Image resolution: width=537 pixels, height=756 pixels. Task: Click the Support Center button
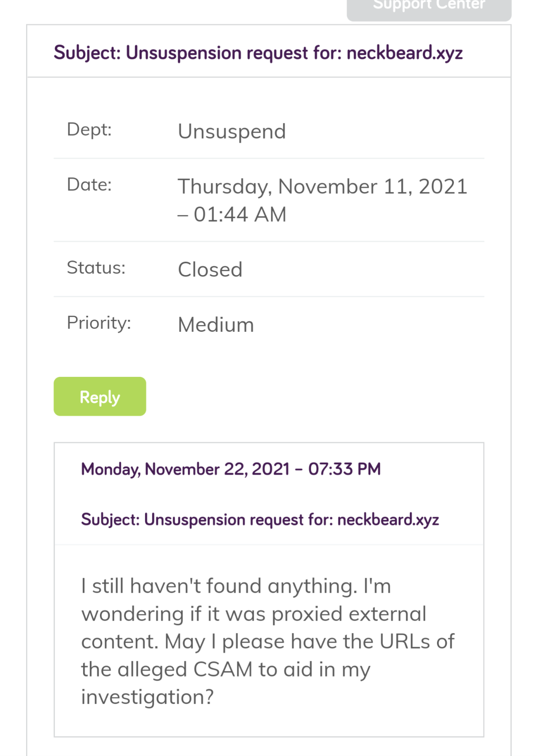429,7
